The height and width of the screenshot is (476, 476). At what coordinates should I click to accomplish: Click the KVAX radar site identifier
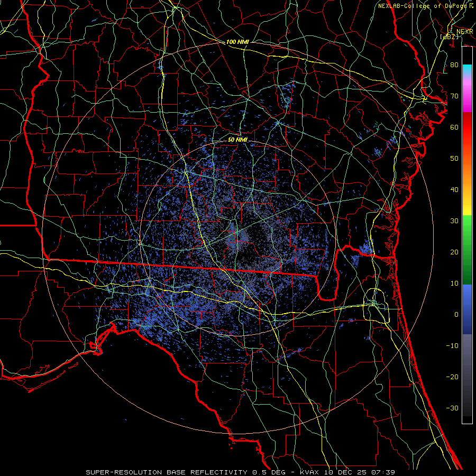point(310,472)
